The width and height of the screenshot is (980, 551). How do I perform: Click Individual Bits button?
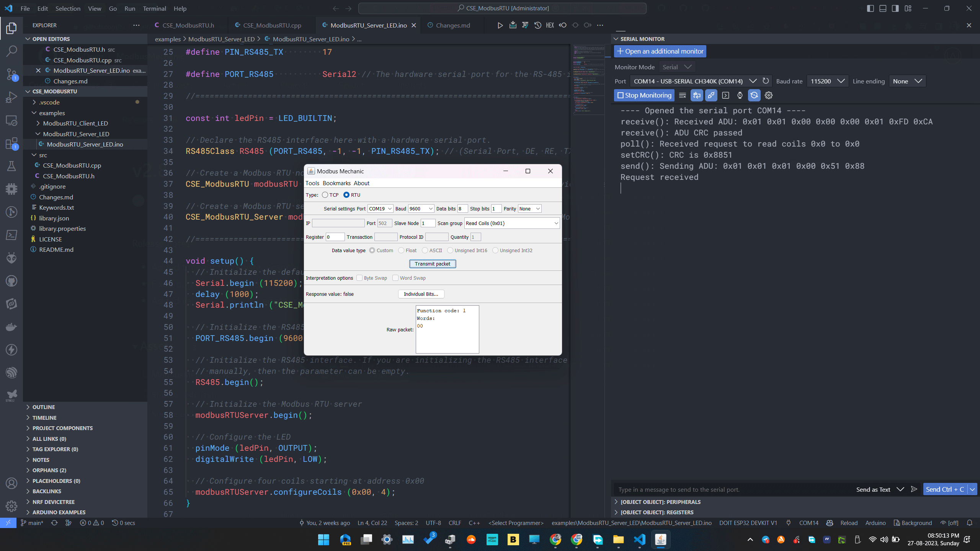[421, 294]
